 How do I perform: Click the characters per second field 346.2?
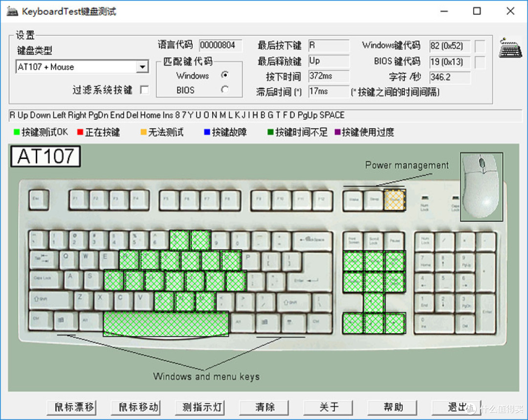[x=450, y=77]
